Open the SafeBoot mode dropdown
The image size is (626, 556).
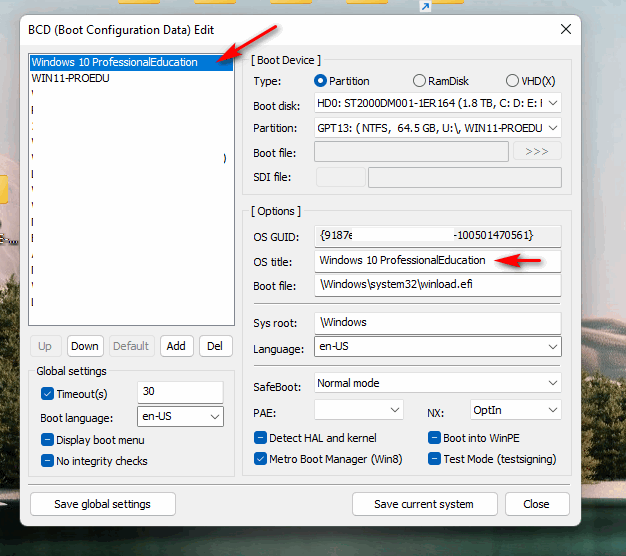point(438,383)
